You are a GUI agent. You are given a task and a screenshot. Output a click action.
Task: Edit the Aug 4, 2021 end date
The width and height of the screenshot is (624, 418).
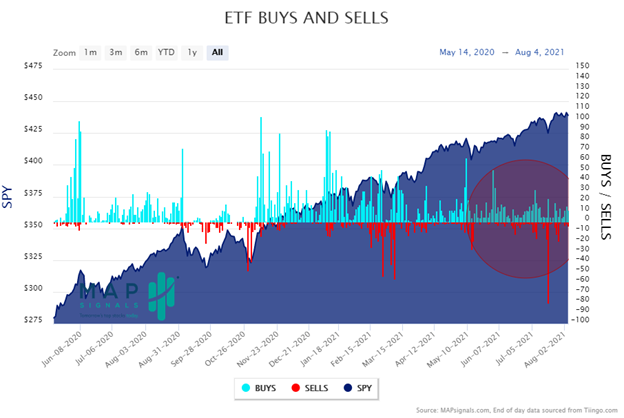(540, 52)
